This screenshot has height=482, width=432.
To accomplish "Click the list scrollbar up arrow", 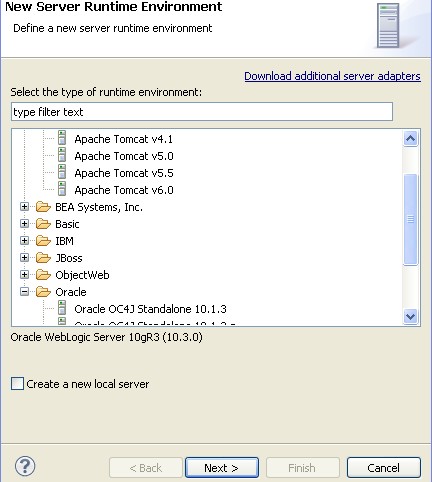I will pos(410,138).
